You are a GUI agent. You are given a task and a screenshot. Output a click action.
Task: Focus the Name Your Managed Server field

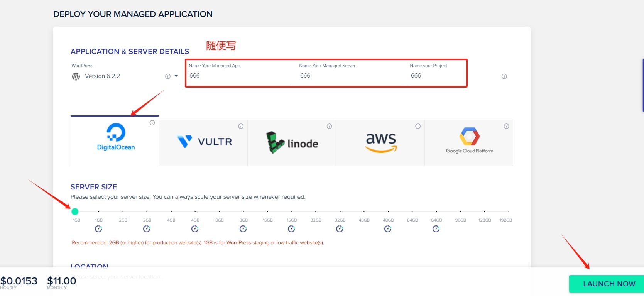click(350, 76)
